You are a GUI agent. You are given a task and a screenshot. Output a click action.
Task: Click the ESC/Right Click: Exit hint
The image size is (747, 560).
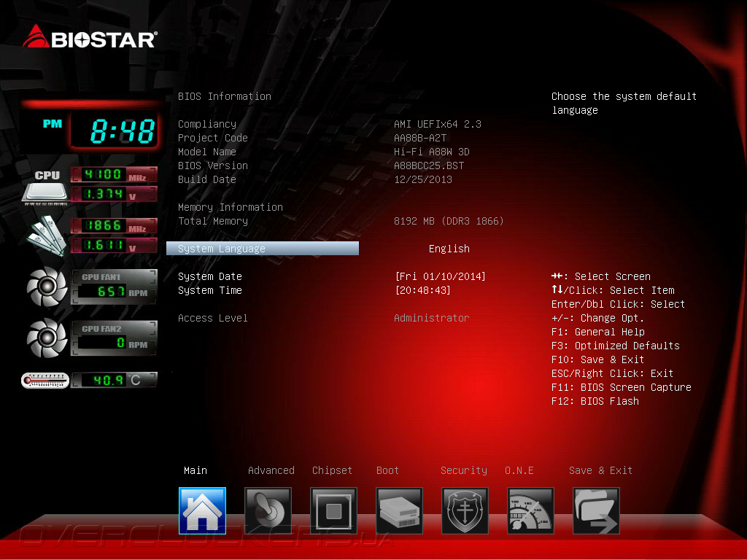[x=612, y=373]
